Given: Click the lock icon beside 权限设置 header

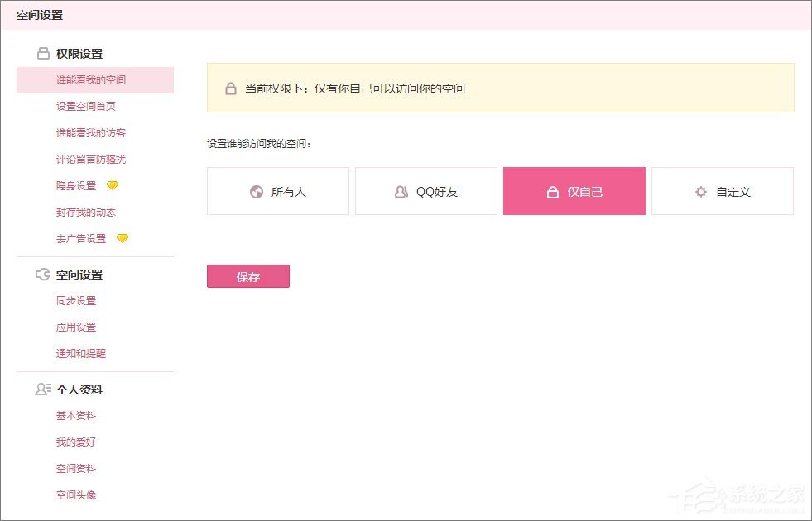Looking at the screenshot, I should [42, 53].
